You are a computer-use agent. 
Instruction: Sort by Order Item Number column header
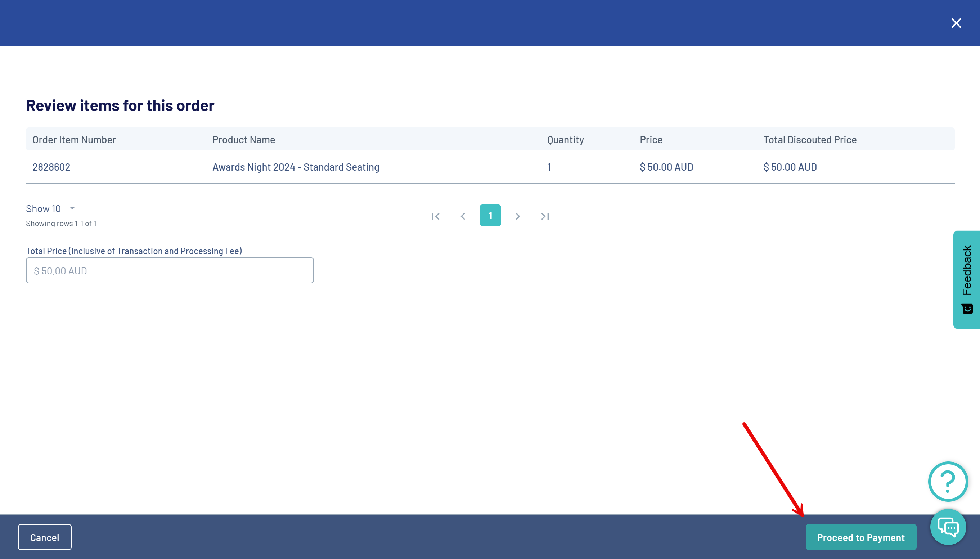pos(74,139)
